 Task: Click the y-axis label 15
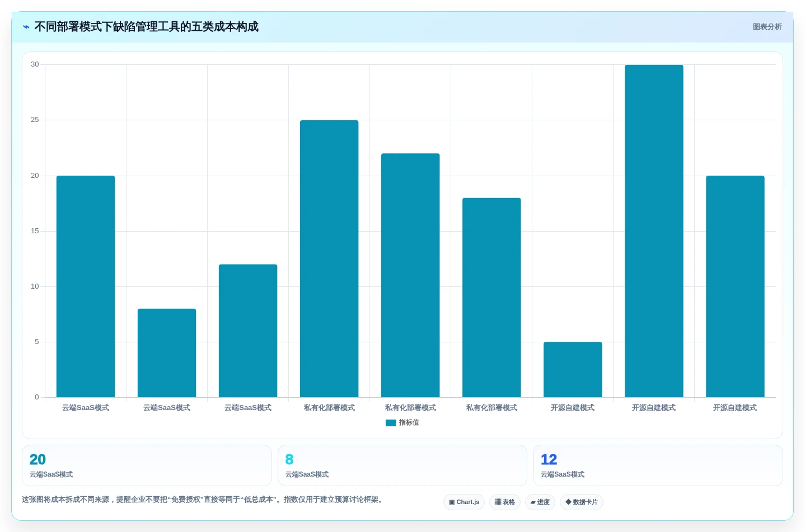click(35, 231)
